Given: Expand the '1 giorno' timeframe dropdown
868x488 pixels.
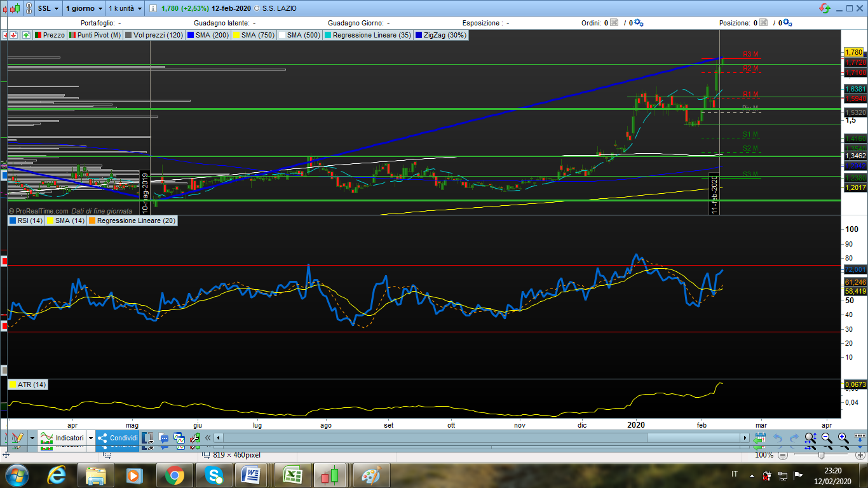Looking at the screenshot, I should pos(83,8).
